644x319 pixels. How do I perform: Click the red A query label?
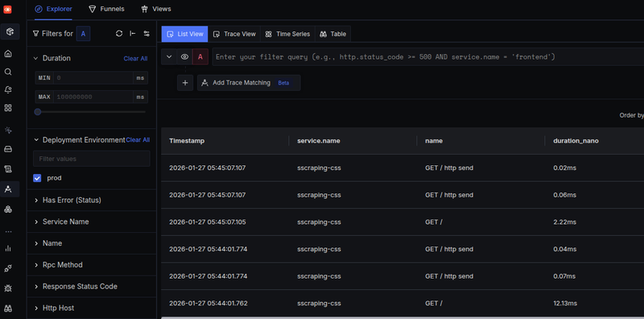click(x=200, y=56)
